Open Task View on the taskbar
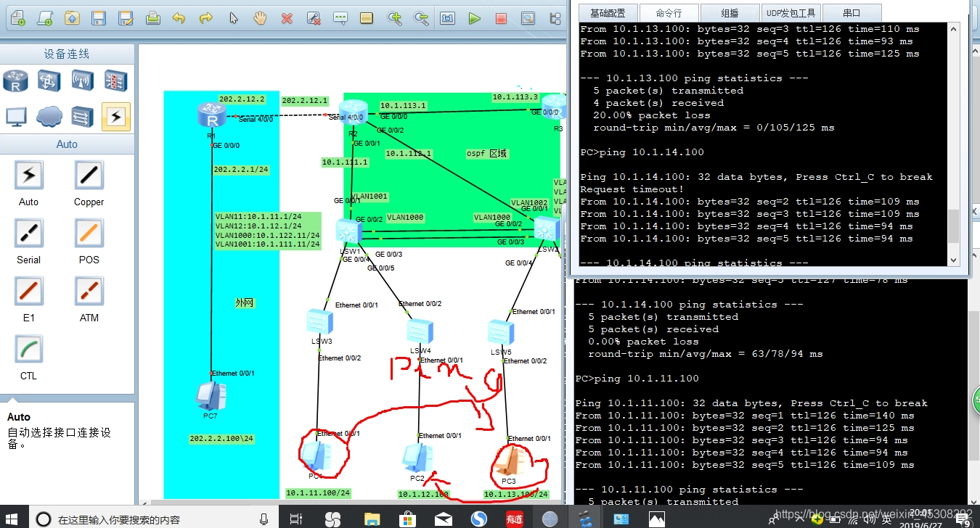Screen dimensions: 980x528 (295, 519)
